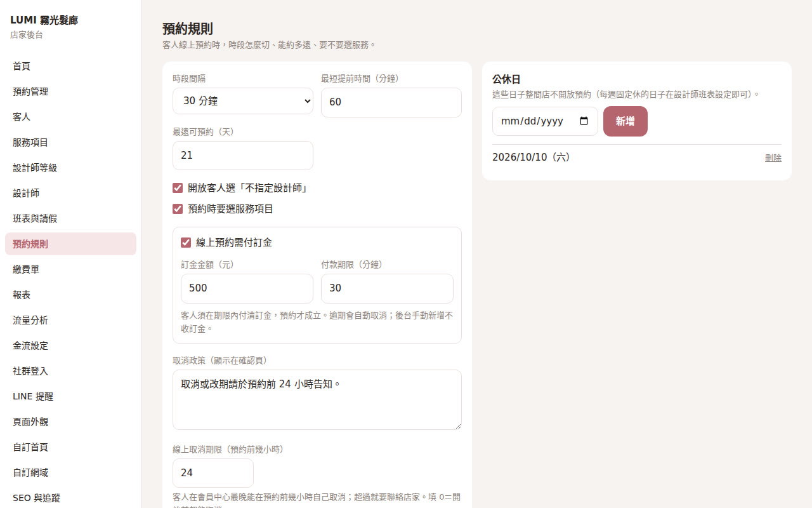Click the 公休日 date input field
This screenshot has width=812, height=508.
[x=545, y=121]
